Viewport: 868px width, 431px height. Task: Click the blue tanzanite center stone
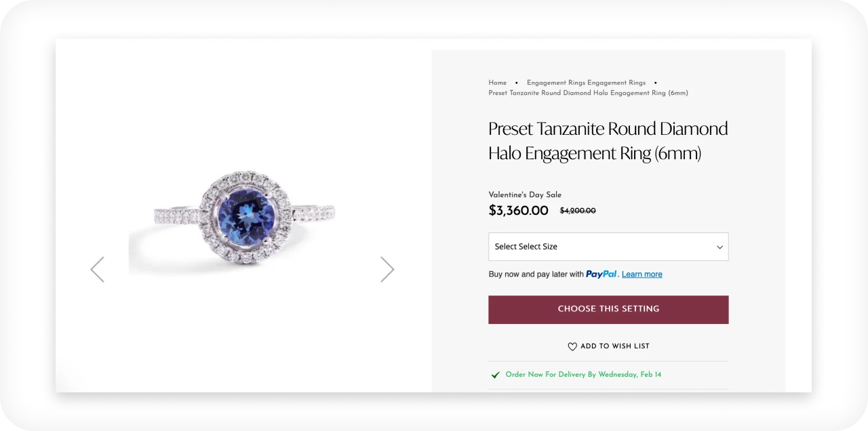(x=246, y=213)
